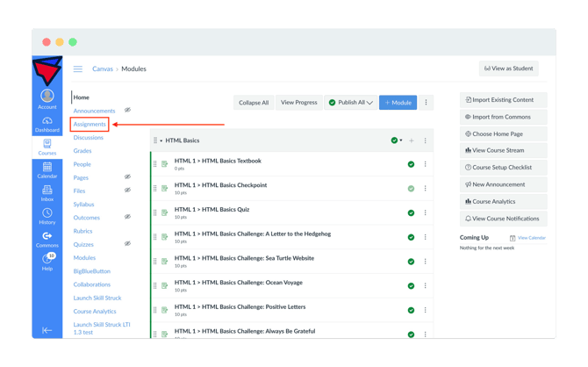The height and width of the screenshot is (367, 588).
Task: Open the Calendar from the sidebar
Action: tap(47, 170)
